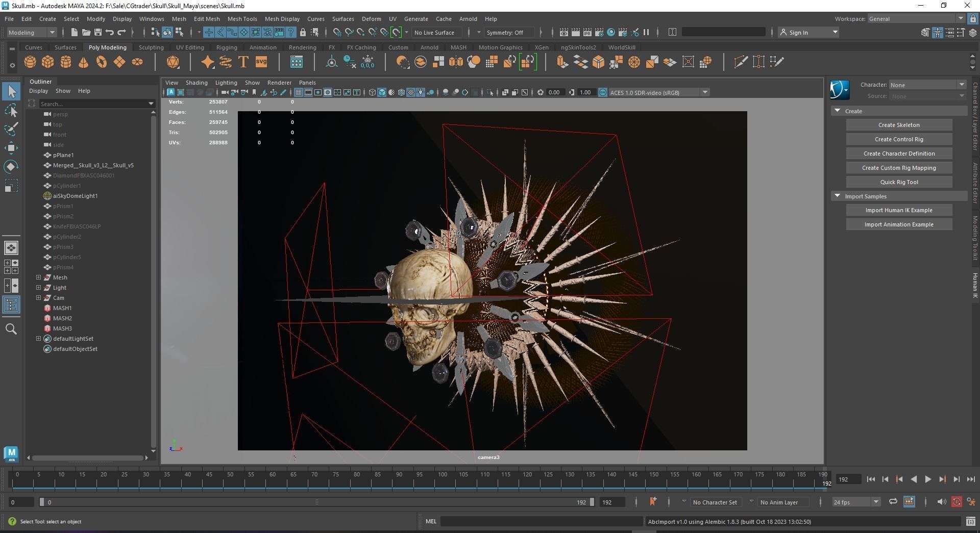Activate the Rotate tool in toolbox

point(11,167)
